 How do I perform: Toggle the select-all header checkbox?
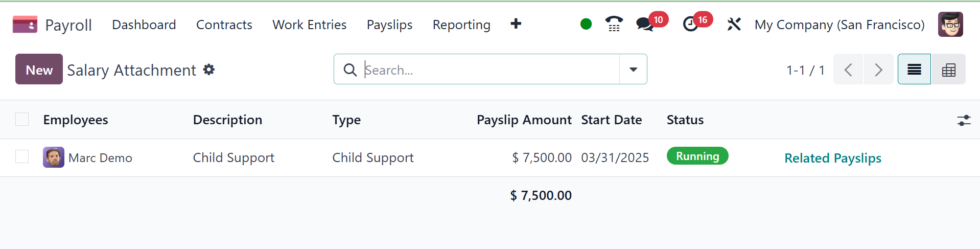[x=22, y=119]
